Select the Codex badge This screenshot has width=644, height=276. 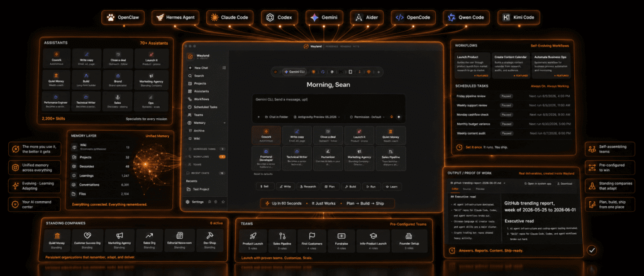pyautogui.click(x=280, y=18)
